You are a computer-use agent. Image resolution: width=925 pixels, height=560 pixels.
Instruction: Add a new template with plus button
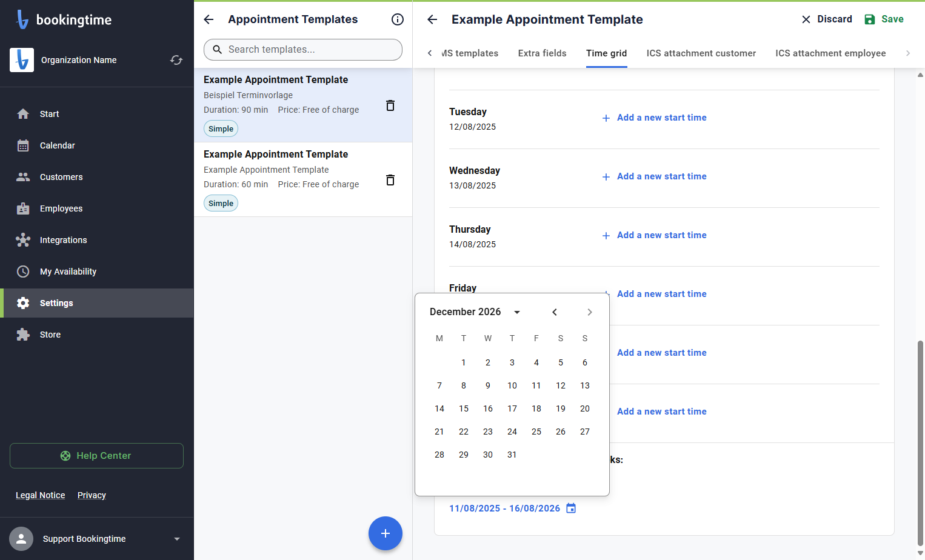pyautogui.click(x=386, y=533)
